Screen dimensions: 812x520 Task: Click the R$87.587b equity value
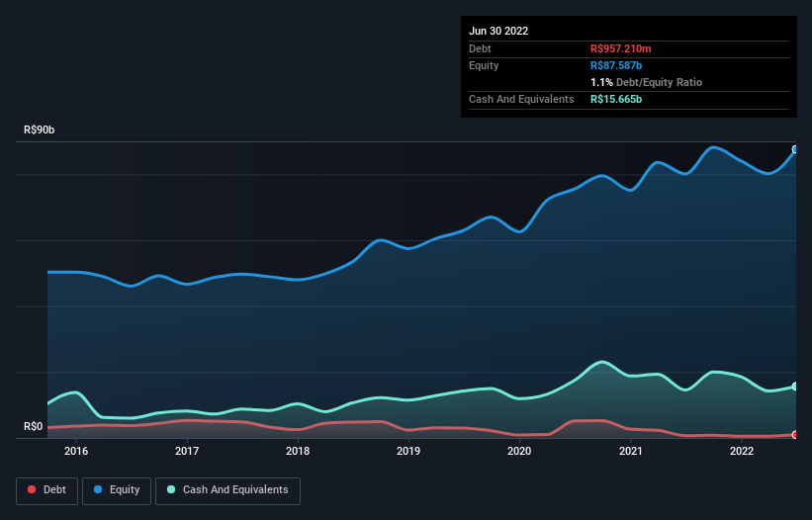tap(616, 65)
